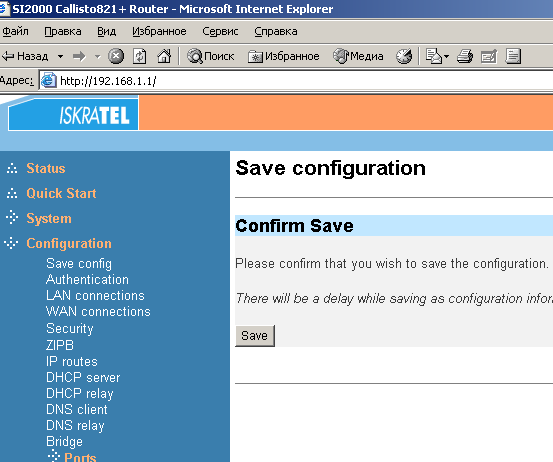This screenshot has height=462, width=553.
Task: Open the WAN connections link
Action: 98,311
